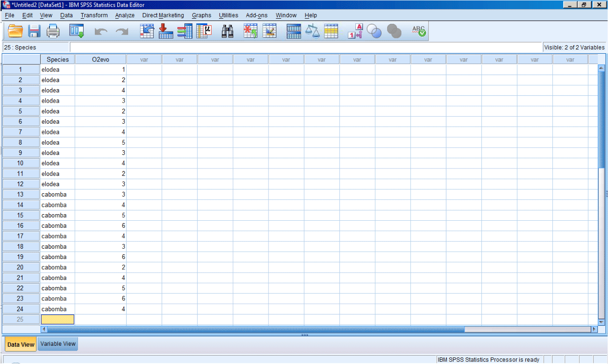Click the O2evo value in row 8
The image size is (608, 364).
(x=100, y=142)
